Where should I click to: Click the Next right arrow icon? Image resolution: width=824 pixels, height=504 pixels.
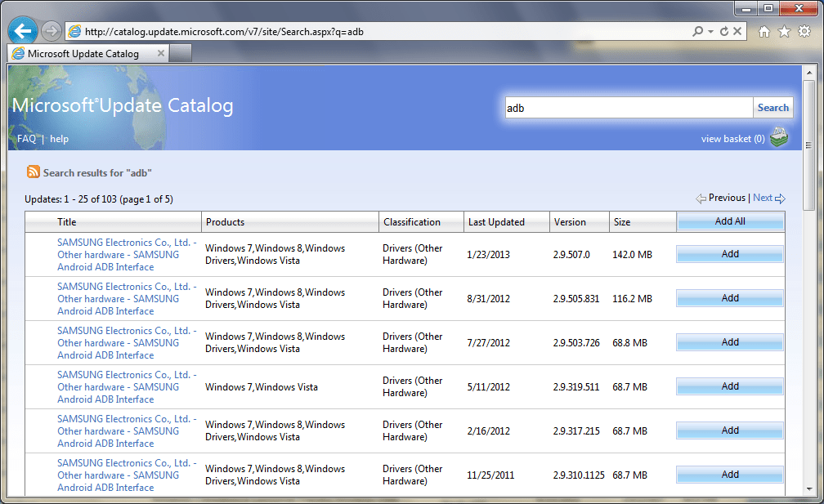[781, 198]
